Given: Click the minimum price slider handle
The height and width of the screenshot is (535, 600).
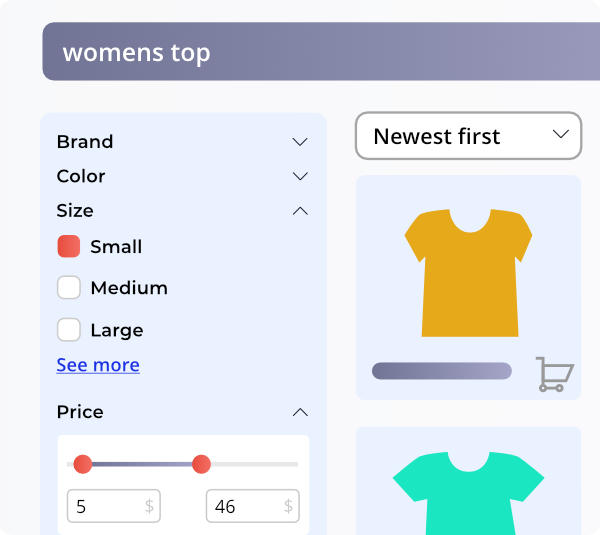Looking at the screenshot, I should tap(83, 464).
